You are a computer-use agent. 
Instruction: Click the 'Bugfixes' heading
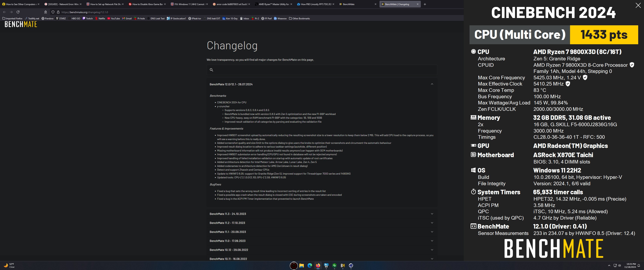[x=215, y=184]
